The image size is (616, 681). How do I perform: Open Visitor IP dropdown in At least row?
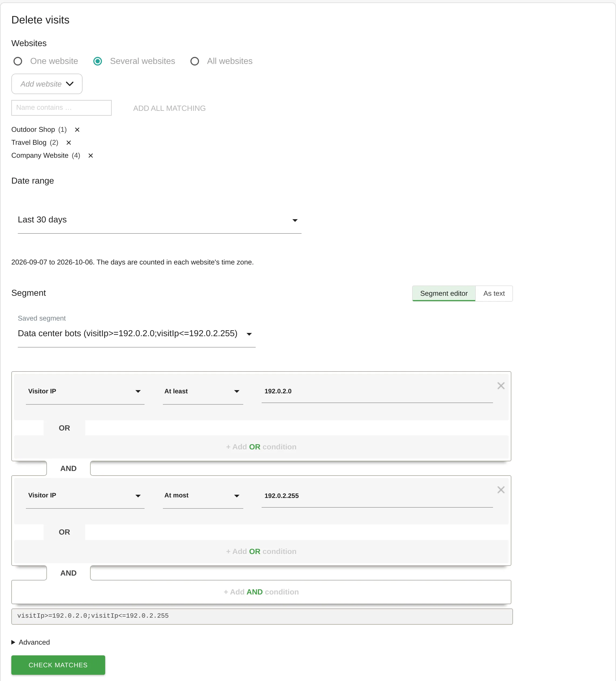click(85, 391)
